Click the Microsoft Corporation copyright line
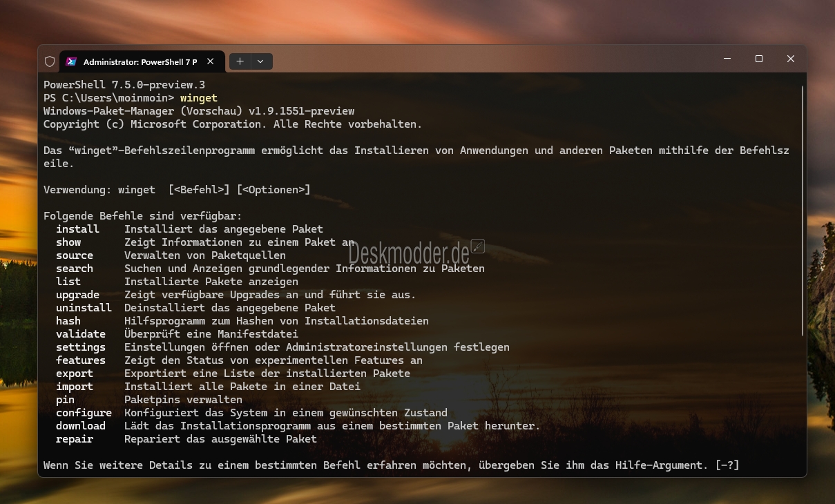The height and width of the screenshot is (504, 835). pos(233,124)
